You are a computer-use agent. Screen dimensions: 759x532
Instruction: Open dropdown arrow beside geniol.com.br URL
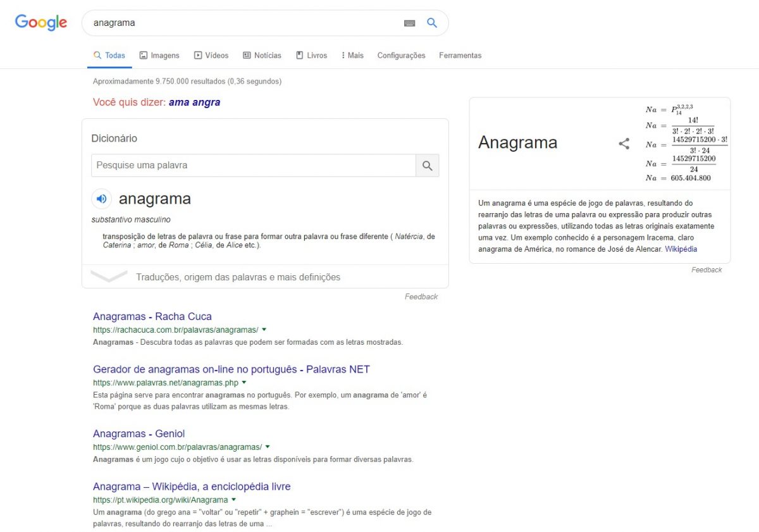(x=268, y=447)
